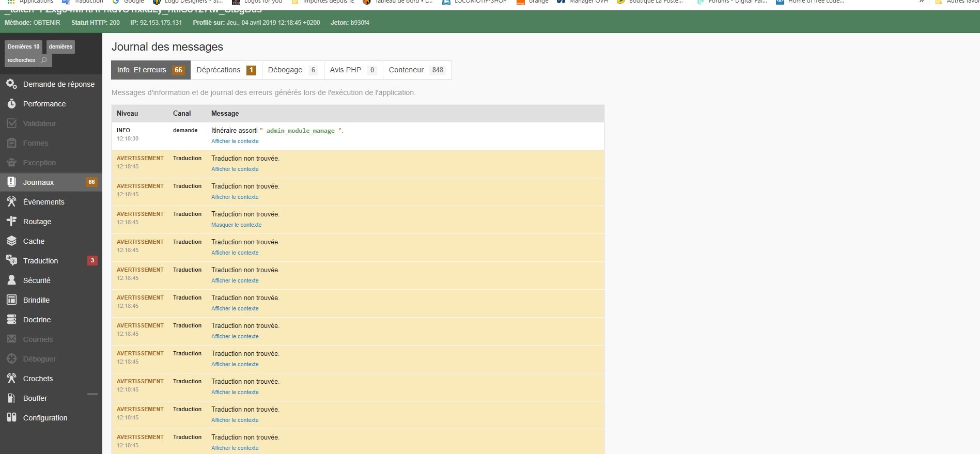Open the Routage panel

pos(51,222)
